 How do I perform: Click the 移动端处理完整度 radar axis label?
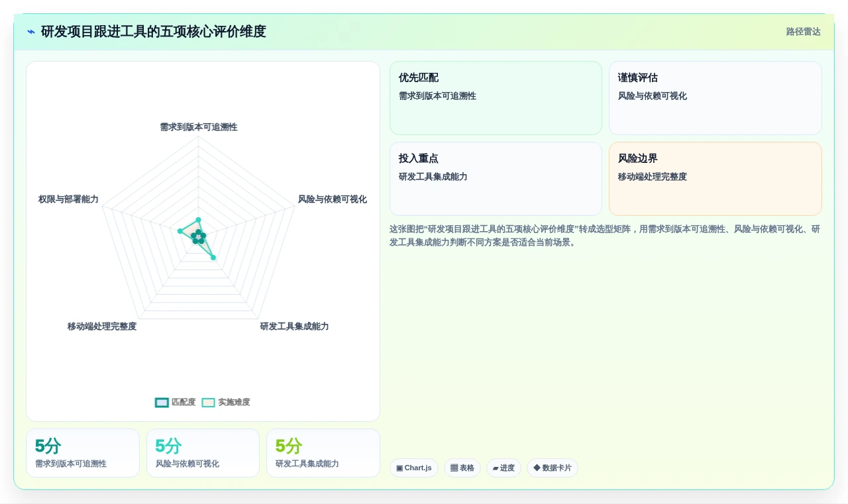click(x=102, y=327)
